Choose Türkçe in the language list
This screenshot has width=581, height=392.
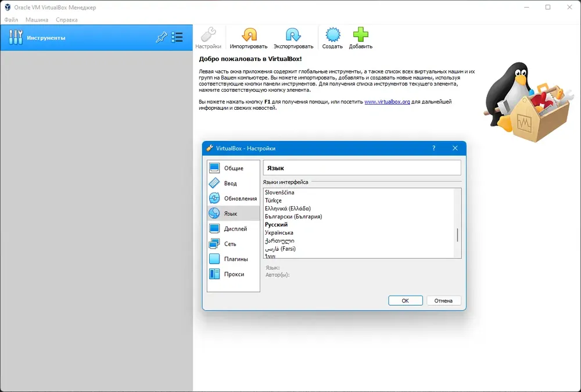click(x=358, y=200)
